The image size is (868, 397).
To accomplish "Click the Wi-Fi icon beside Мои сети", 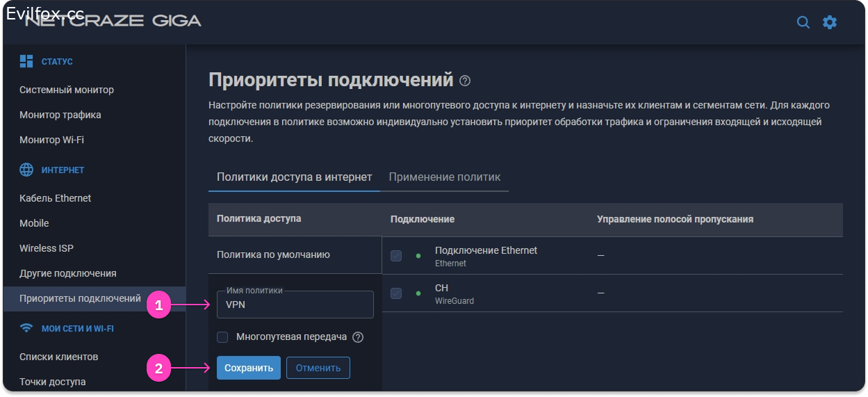I will pos(26,328).
